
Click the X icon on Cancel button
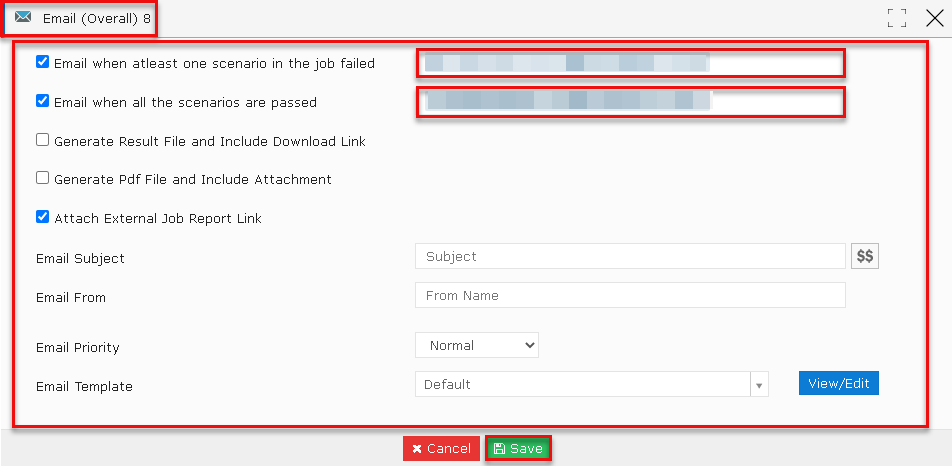(x=416, y=449)
